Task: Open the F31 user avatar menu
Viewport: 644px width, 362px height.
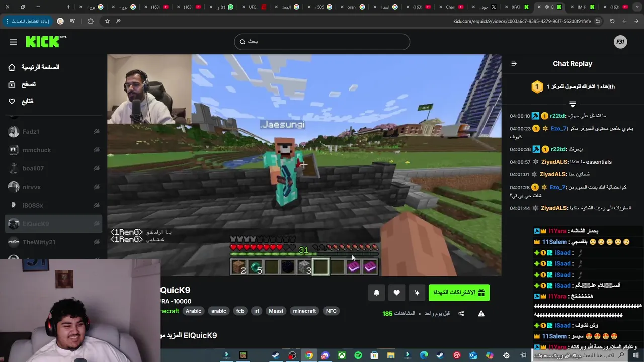Action: click(x=620, y=42)
